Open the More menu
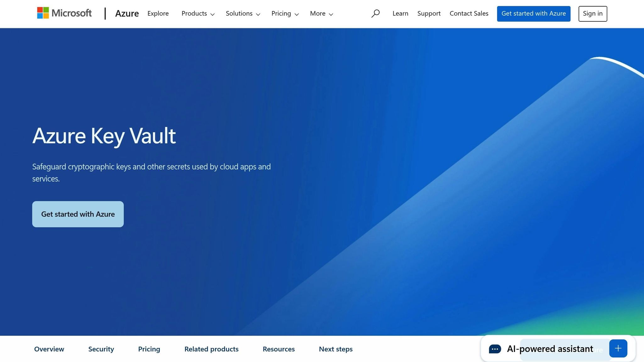644x362 pixels. (321, 14)
